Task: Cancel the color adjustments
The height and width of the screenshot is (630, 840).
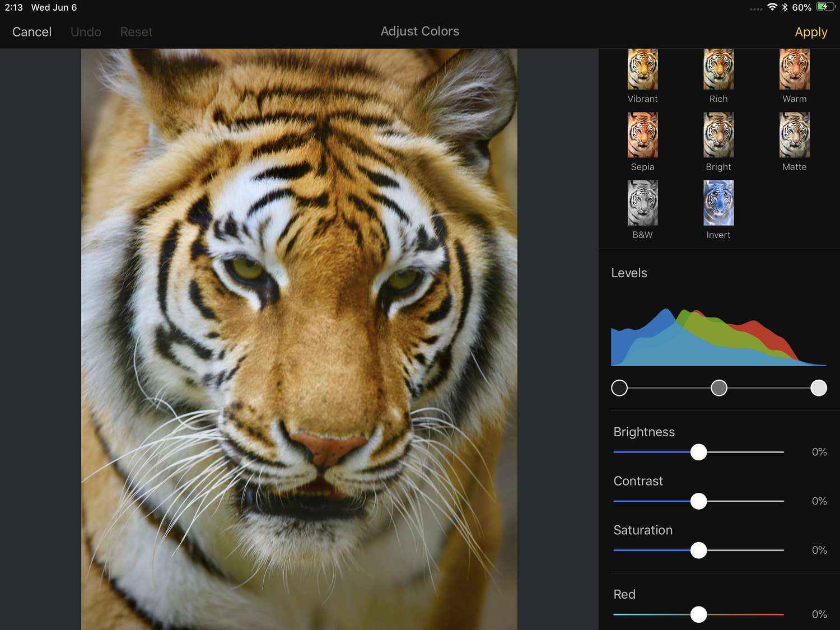Action: pos(32,32)
